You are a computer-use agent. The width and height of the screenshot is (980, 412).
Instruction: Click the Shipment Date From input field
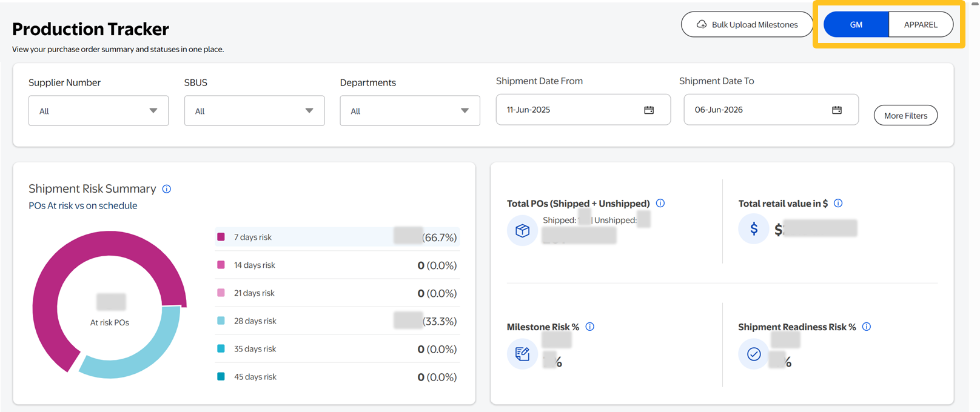[570, 110]
